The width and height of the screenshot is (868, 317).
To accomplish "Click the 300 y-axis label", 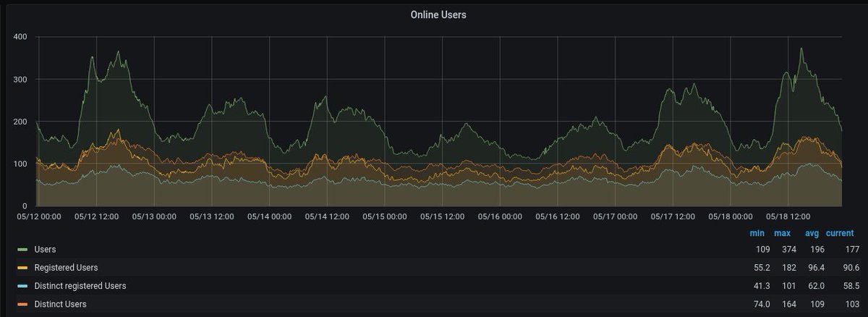I will pyautogui.click(x=20, y=80).
